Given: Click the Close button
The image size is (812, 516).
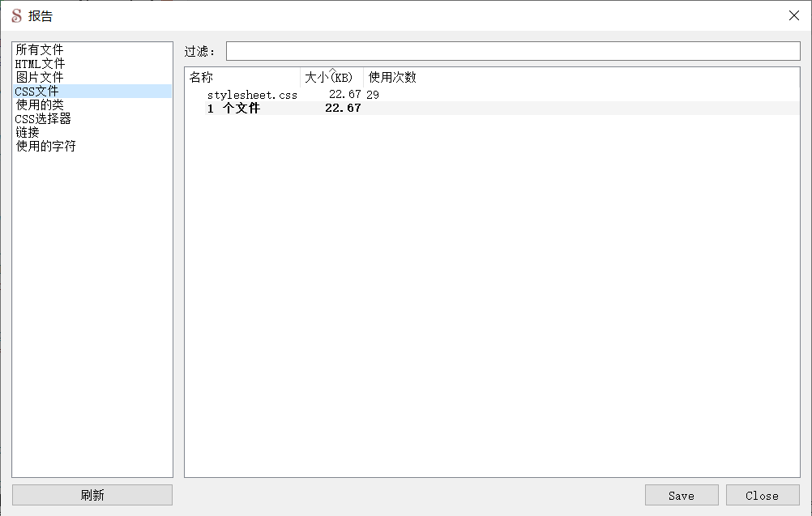Looking at the screenshot, I should tap(762, 495).
